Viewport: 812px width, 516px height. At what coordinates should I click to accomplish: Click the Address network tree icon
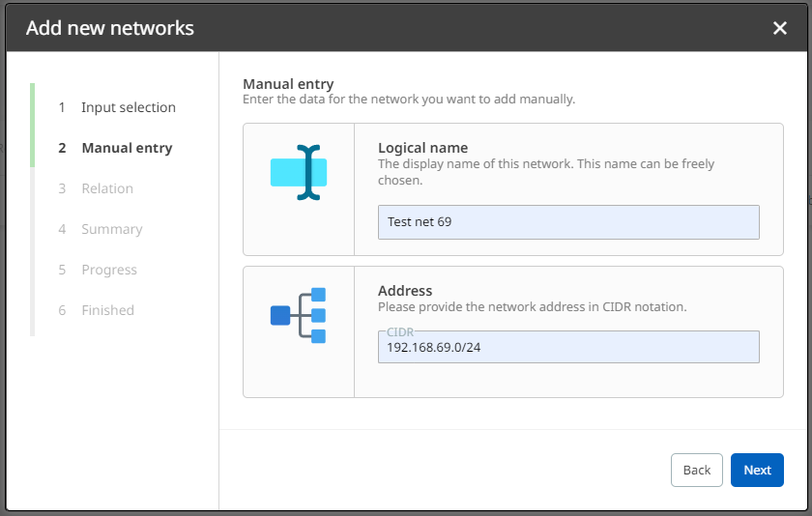click(x=299, y=315)
